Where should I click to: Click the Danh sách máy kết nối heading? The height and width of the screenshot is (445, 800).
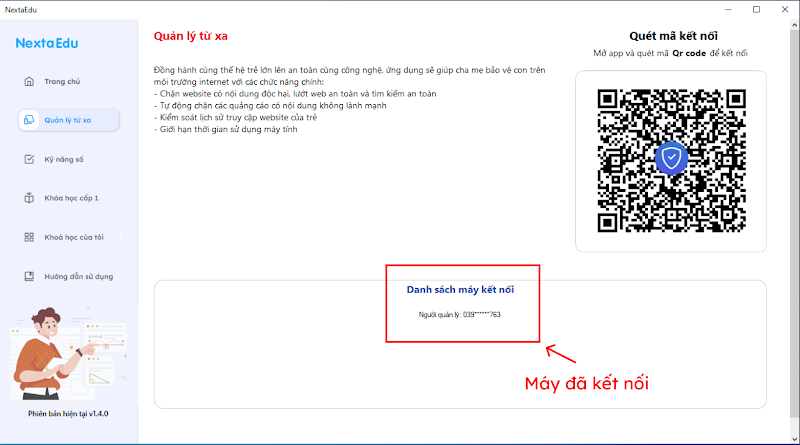click(x=460, y=289)
